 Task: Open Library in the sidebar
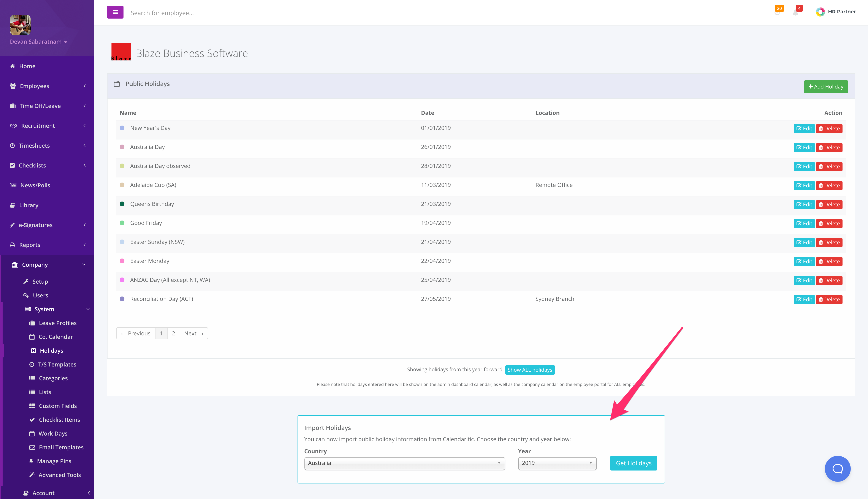pyautogui.click(x=47, y=205)
